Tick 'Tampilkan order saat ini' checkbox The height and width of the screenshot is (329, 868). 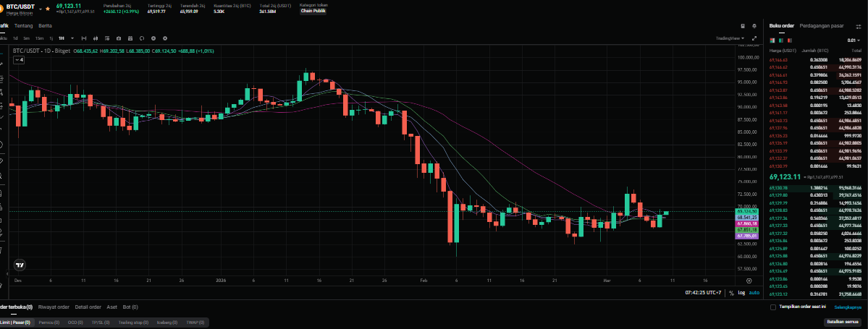point(773,307)
